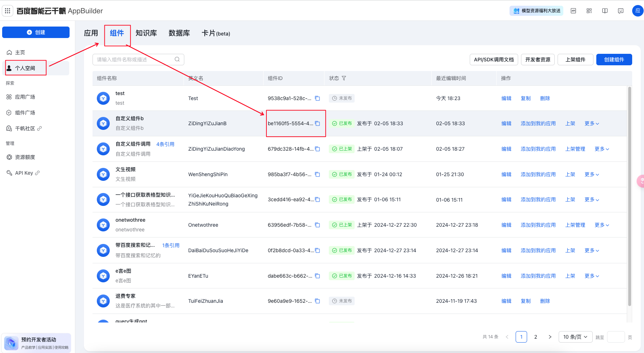Click the 退费专家 component icon

(x=103, y=301)
